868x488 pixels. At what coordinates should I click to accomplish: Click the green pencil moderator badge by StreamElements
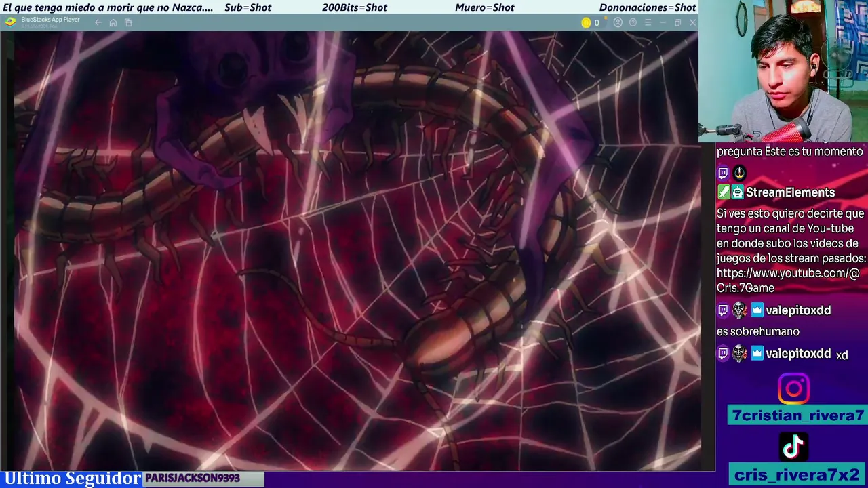pyautogui.click(x=724, y=192)
